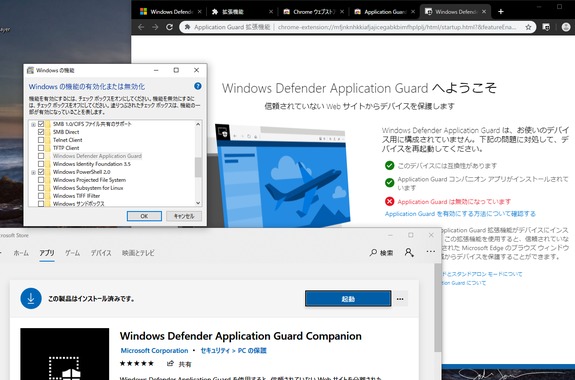This screenshot has width=575, height=380.
Task: Click help icon in Windows の機能 dialog
Action: pos(198,86)
